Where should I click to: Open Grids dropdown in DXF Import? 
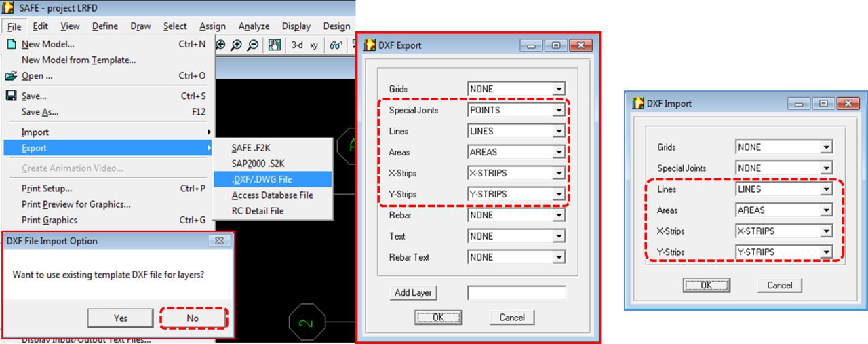826,147
